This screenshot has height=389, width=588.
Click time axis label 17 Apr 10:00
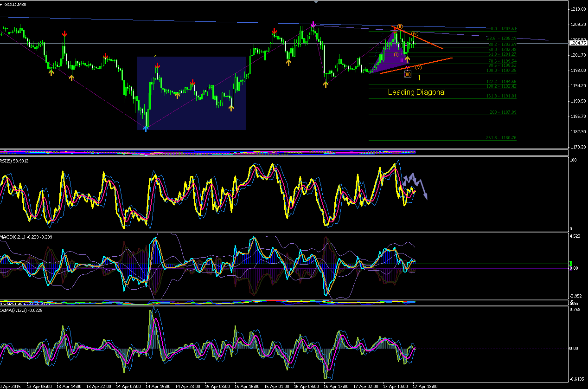tap(396, 386)
